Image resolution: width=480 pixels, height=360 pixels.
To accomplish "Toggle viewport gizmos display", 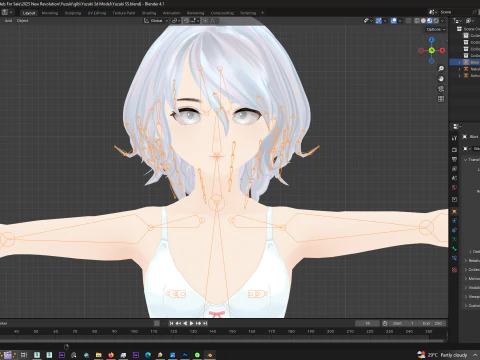I will [x=379, y=21].
